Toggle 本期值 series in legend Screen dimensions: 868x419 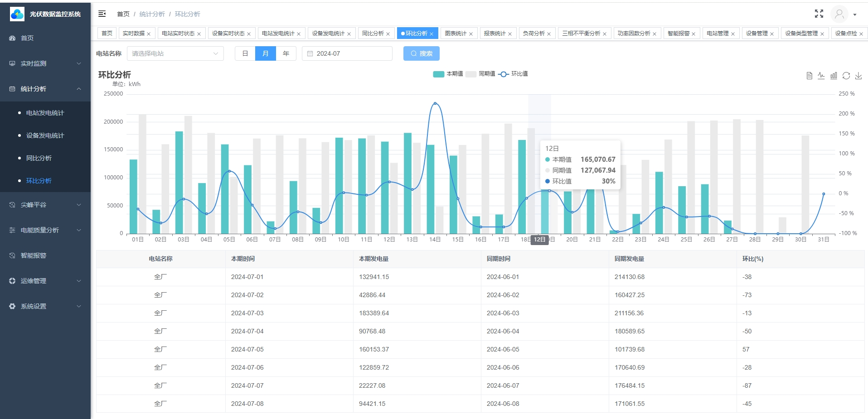tap(448, 74)
